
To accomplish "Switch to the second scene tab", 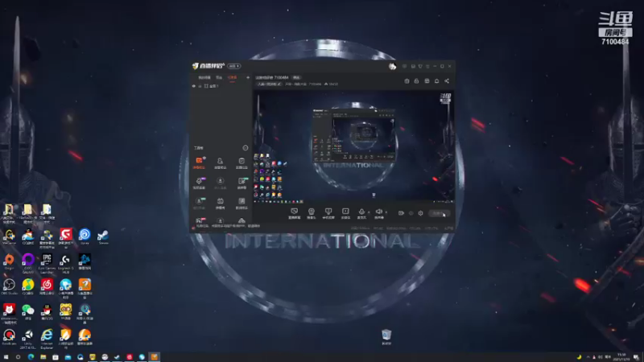I will click(x=219, y=77).
